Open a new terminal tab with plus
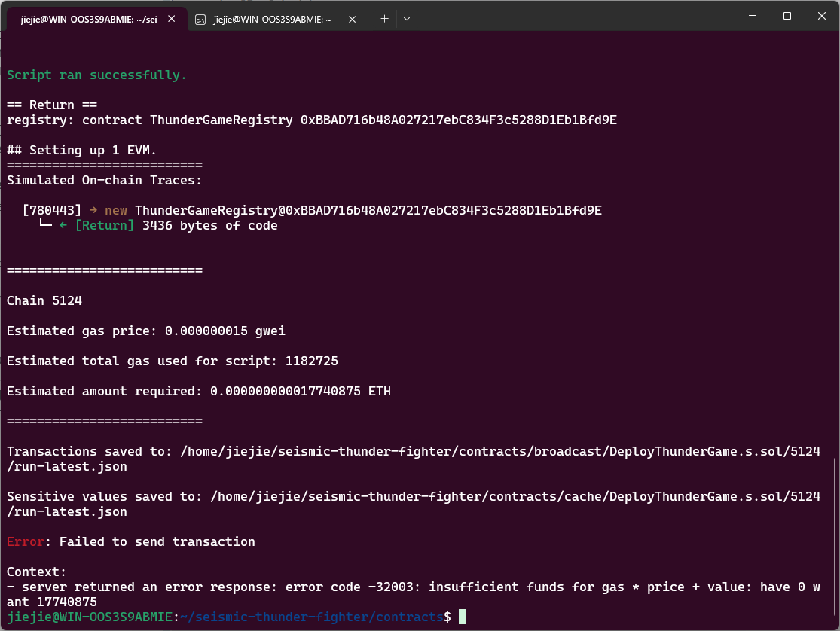 pyautogui.click(x=384, y=19)
